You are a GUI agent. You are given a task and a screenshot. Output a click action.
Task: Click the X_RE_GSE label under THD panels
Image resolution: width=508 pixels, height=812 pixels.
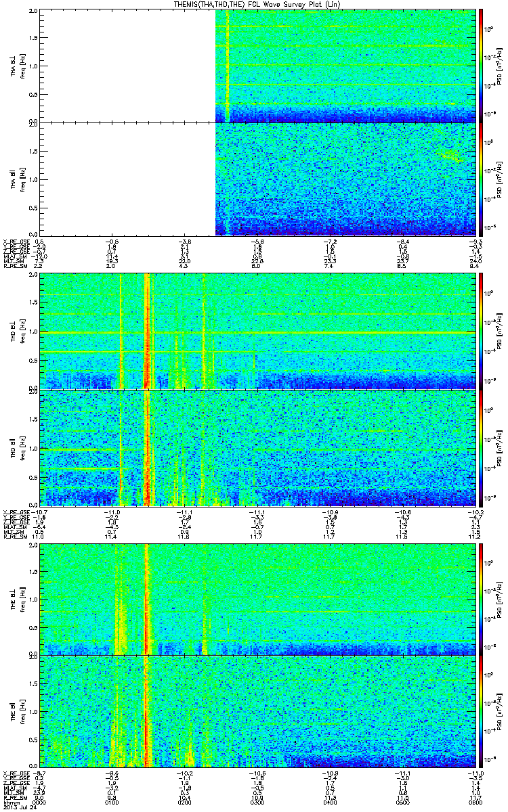point(15,511)
